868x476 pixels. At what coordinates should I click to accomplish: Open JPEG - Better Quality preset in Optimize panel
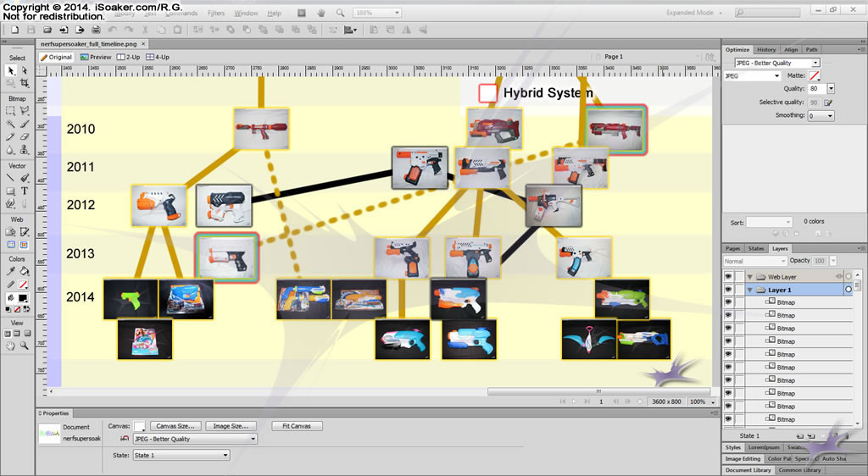click(776, 63)
